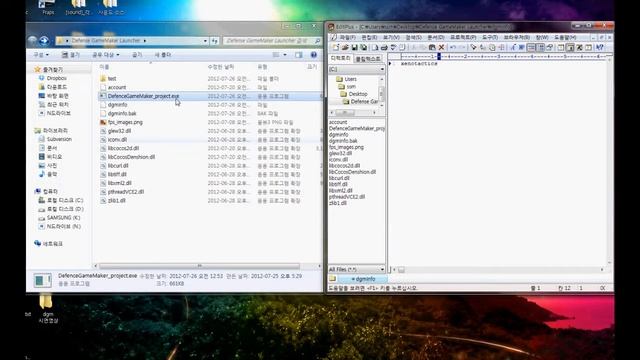Select zlib1.dll in EditPlus file list
Screen dimensions: 640x360
338,203
